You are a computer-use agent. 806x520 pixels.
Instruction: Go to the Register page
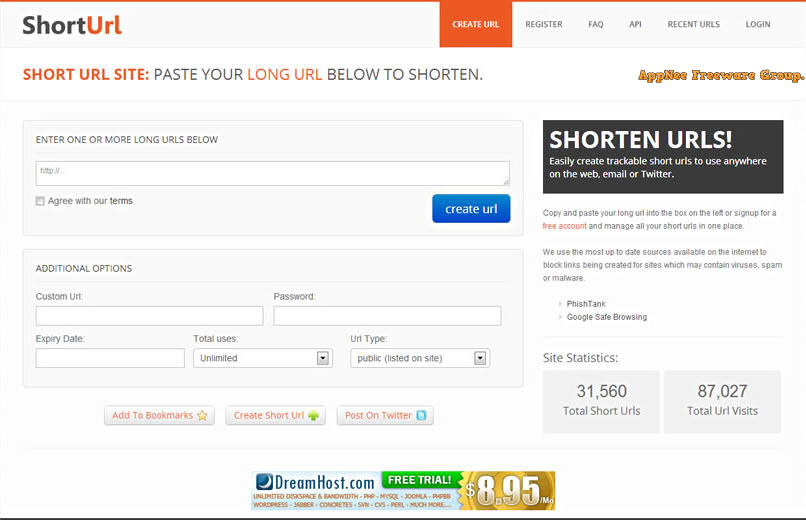pos(543,24)
